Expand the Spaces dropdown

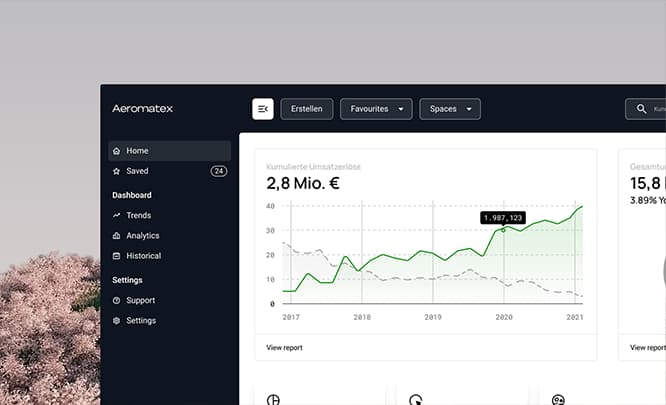tap(450, 109)
